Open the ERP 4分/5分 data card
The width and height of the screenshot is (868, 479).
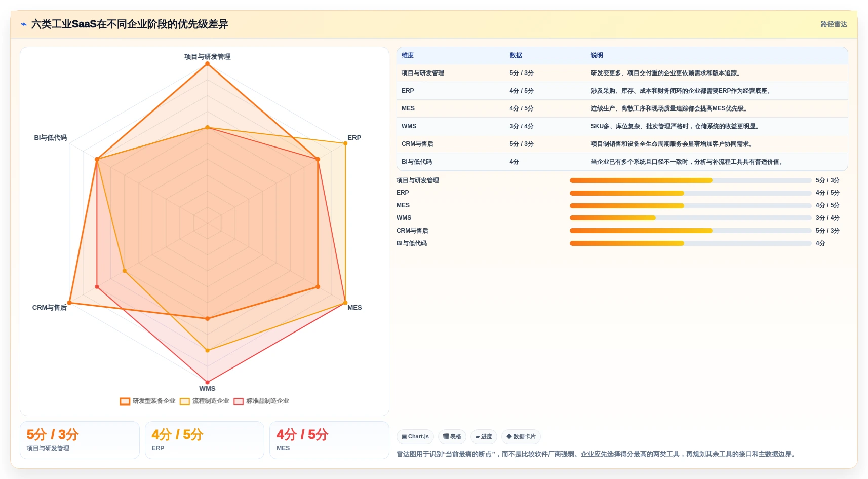pos(205,440)
